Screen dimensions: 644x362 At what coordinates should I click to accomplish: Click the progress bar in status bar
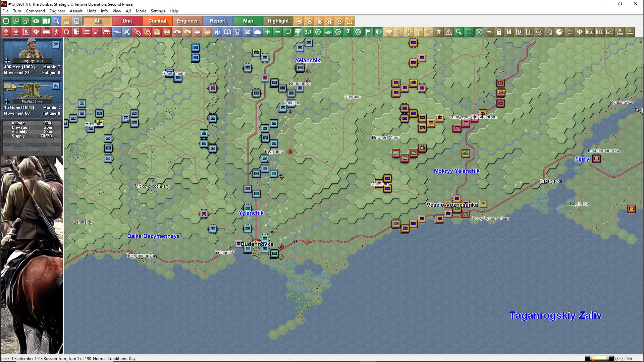click(599, 359)
